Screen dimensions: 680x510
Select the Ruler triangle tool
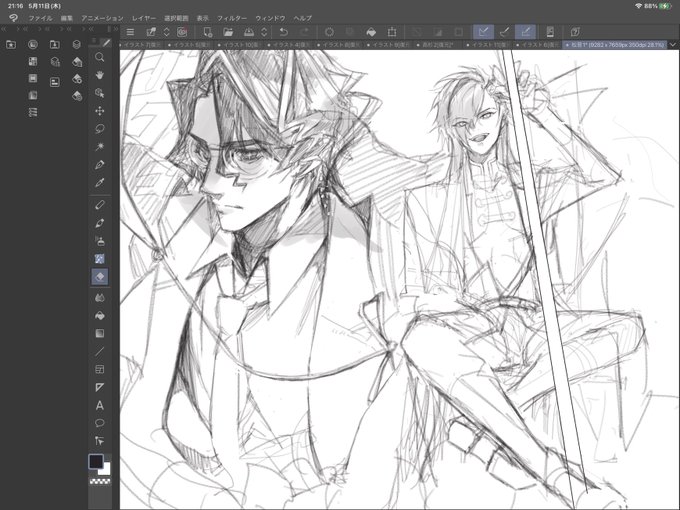[x=100, y=387]
